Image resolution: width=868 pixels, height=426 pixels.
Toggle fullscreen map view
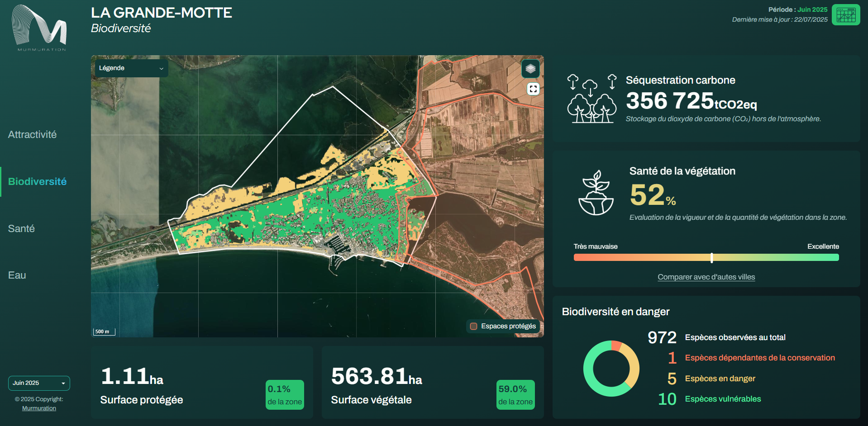[533, 89]
